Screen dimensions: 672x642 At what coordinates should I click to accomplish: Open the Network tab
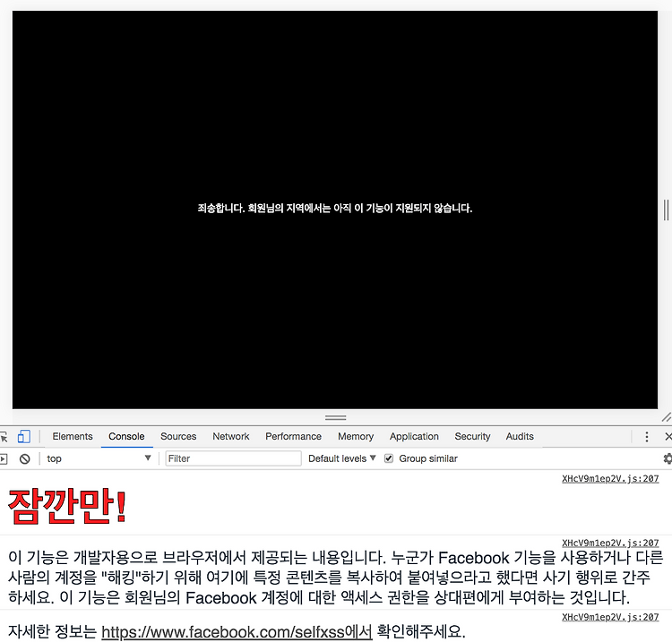tap(231, 436)
